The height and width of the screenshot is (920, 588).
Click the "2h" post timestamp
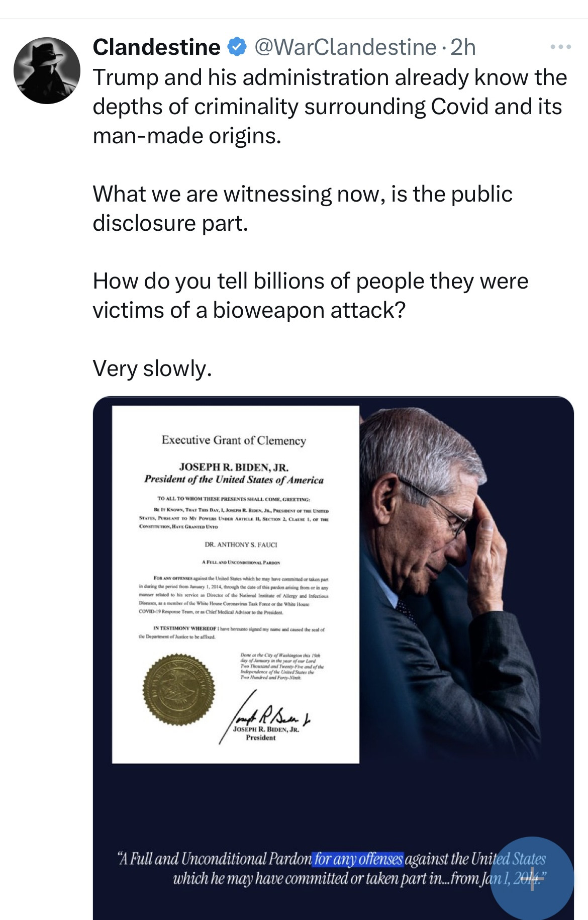[463, 47]
